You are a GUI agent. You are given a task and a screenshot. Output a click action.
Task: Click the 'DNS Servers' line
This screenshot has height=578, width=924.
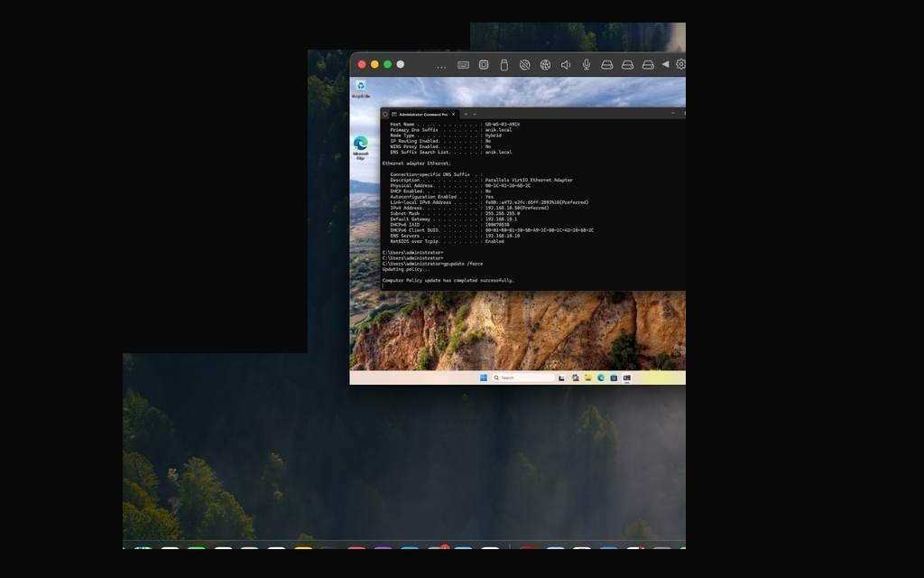tap(455, 236)
